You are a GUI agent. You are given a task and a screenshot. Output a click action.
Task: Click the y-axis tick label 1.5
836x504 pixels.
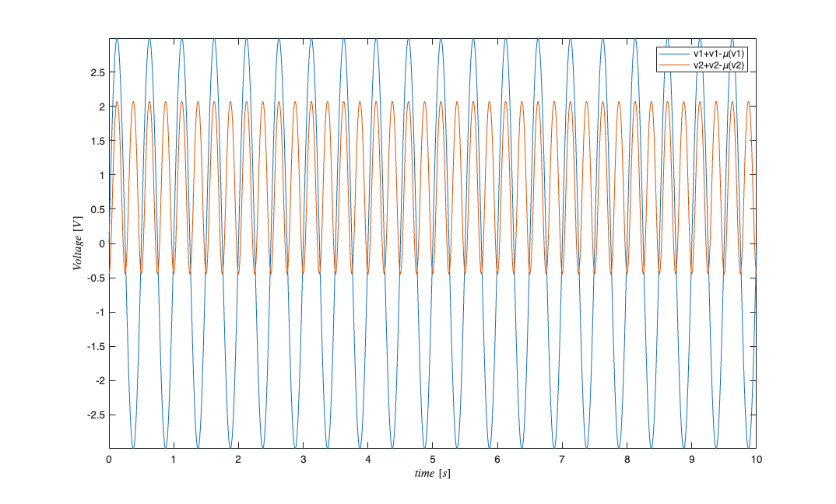(x=97, y=141)
